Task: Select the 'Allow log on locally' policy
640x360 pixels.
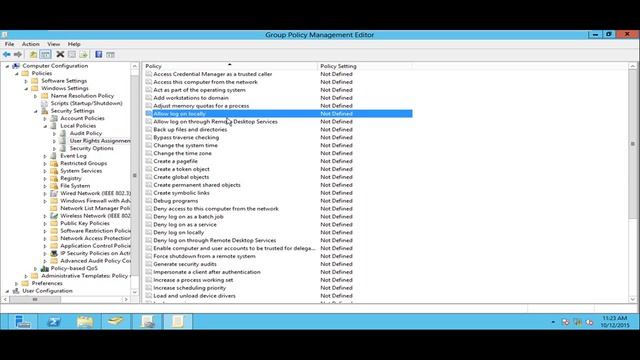Action: tap(278, 113)
